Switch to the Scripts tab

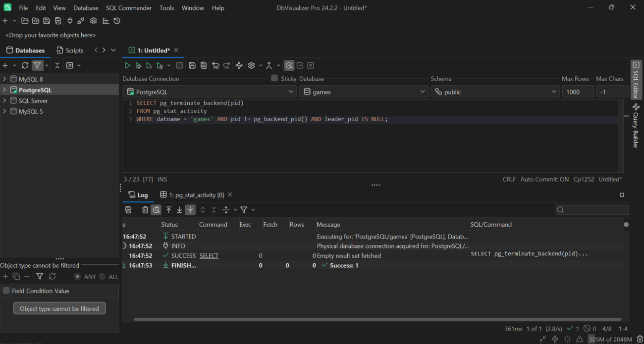[70, 50]
